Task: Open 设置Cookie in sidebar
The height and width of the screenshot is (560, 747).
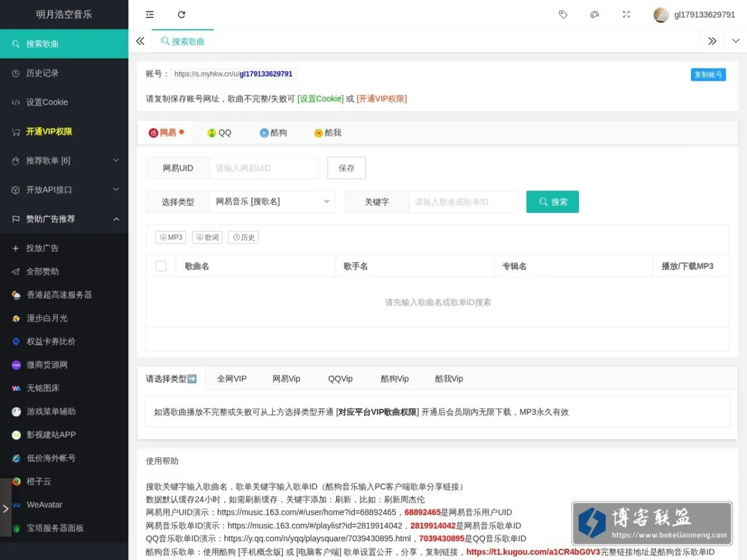Action: [x=64, y=102]
